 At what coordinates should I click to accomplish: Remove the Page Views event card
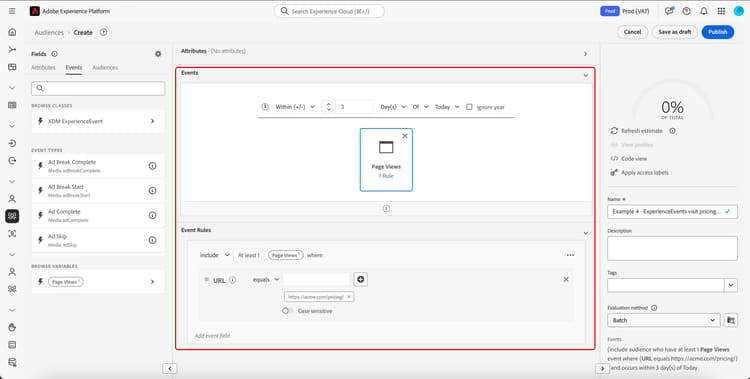click(405, 136)
